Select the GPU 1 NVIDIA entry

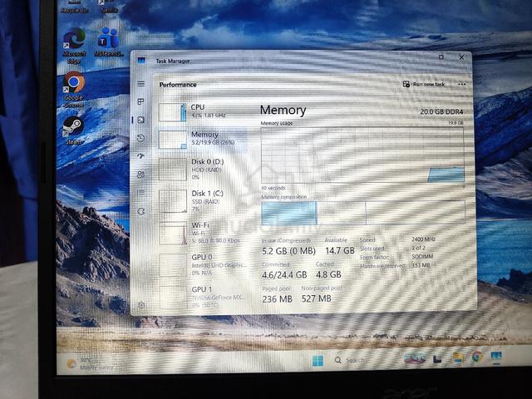tap(203, 297)
